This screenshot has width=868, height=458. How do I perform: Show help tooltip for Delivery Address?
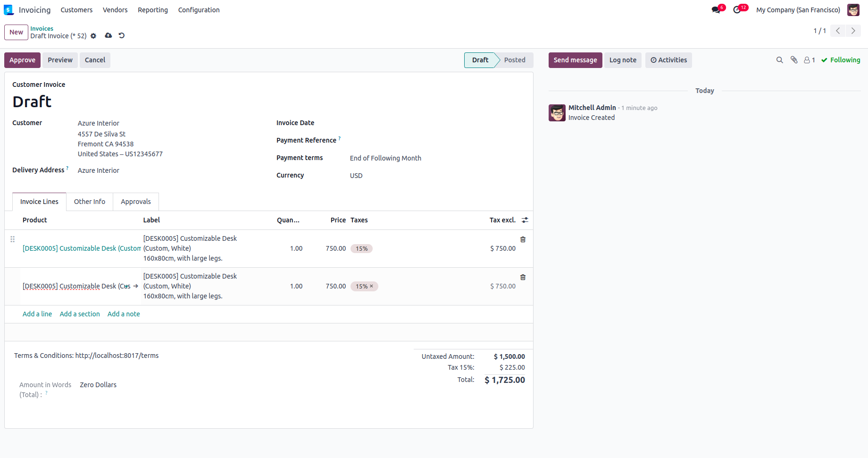coord(67,168)
